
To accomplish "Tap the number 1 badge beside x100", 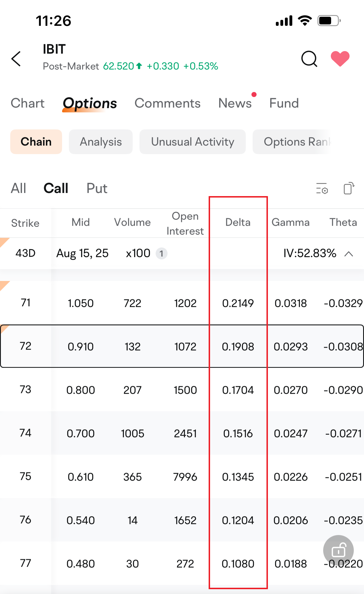I will (161, 253).
